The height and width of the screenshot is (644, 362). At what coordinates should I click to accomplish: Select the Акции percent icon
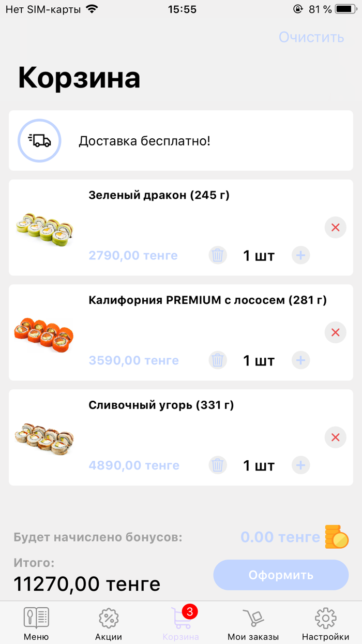[x=108, y=617]
